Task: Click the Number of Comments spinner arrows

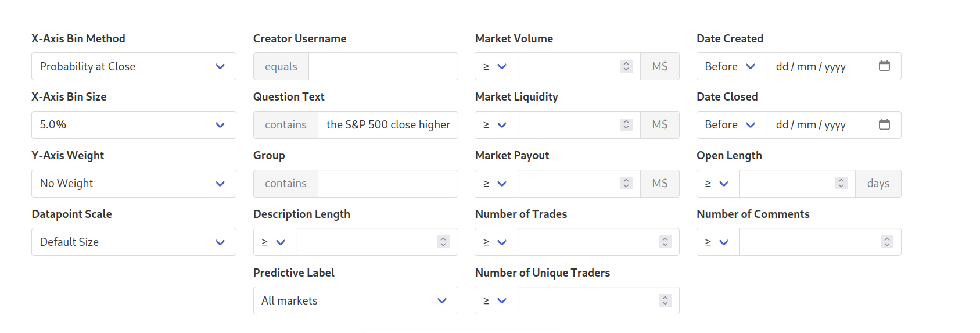Action: pyautogui.click(x=886, y=242)
